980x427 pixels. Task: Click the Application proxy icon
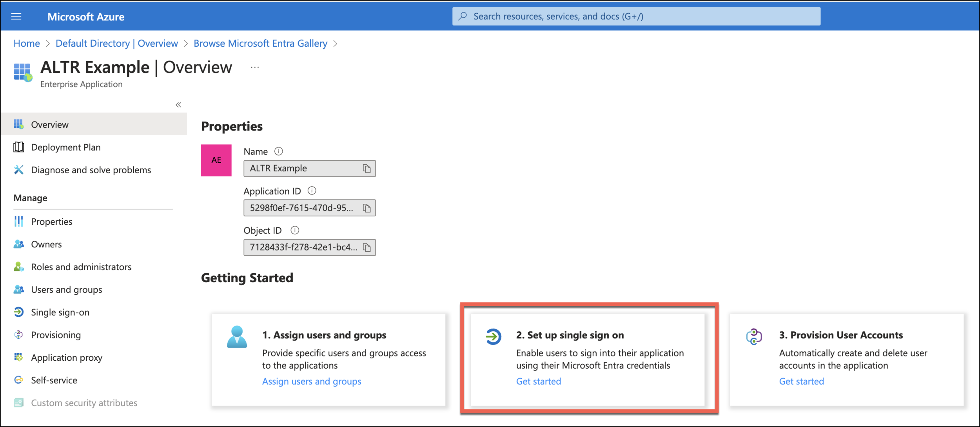(18, 357)
